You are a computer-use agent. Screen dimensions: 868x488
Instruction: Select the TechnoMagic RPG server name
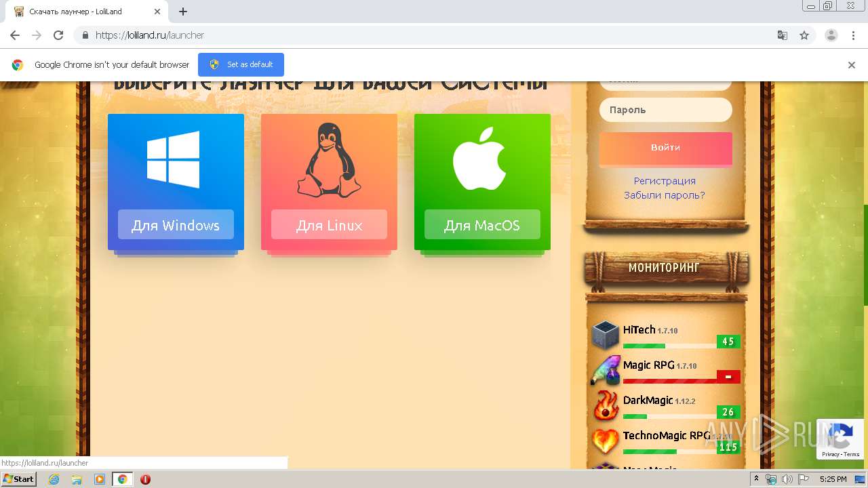point(666,436)
